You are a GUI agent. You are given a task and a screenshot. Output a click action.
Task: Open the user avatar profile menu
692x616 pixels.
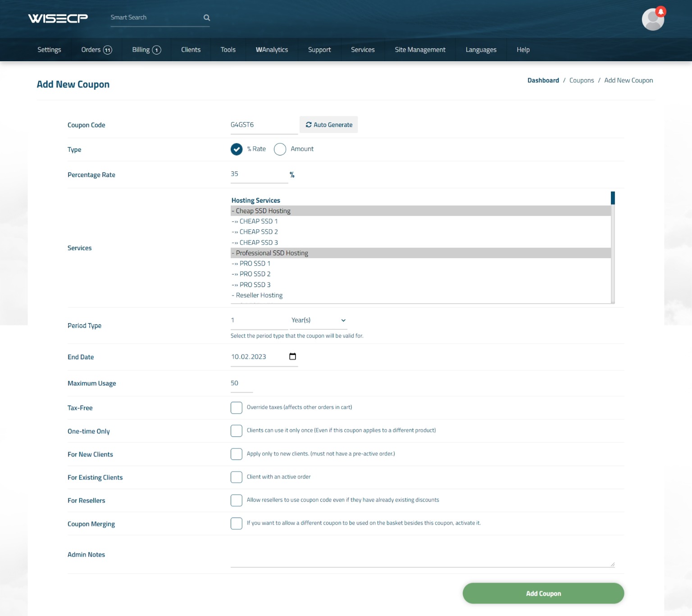coord(653,19)
